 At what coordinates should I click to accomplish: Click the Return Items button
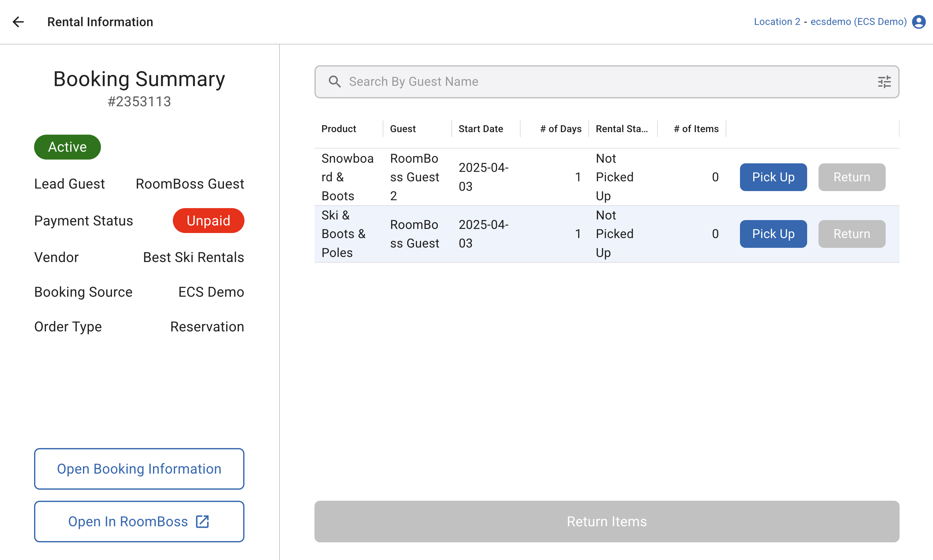point(607,522)
